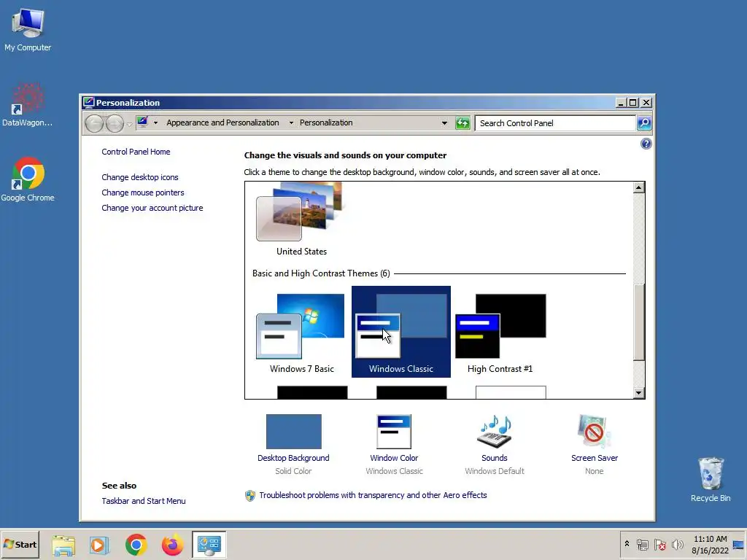Expand the Control Panel root breadcrumb arrow
The width and height of the screenshot is (747, 560).
click(x=155, y=122)
